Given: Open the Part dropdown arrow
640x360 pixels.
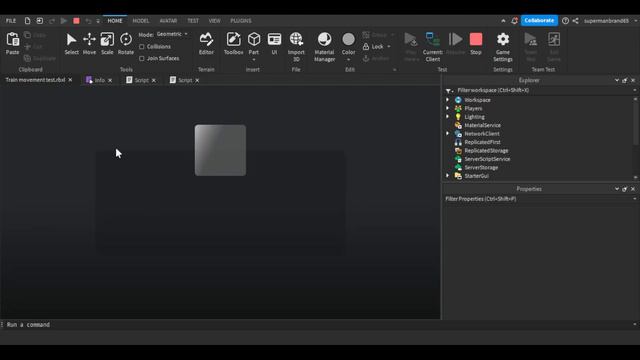Looking at the screenshot, I should tap(254, 60).
